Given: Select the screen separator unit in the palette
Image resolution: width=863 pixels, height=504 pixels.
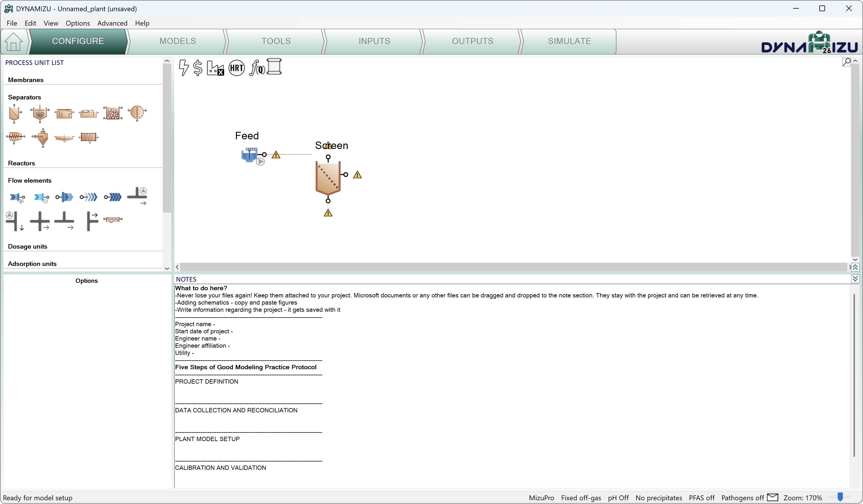Looking at the screenshot, I should pyautogui.click(x=15, y=113).
